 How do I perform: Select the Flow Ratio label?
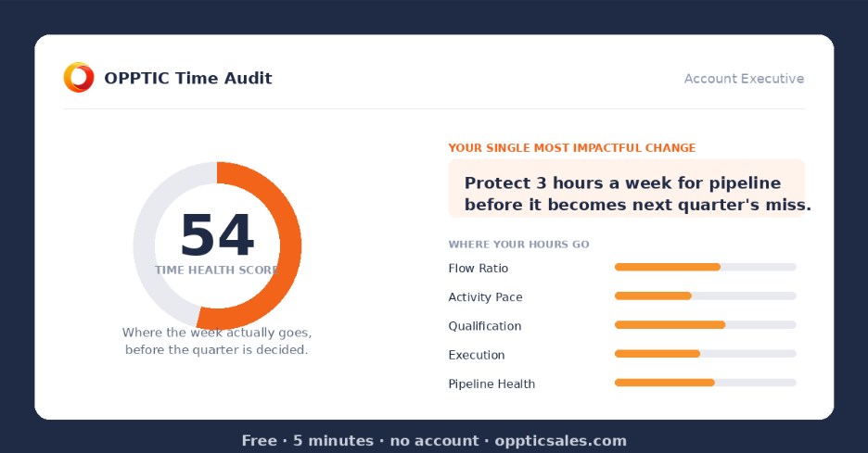click(x=479, y=269)
